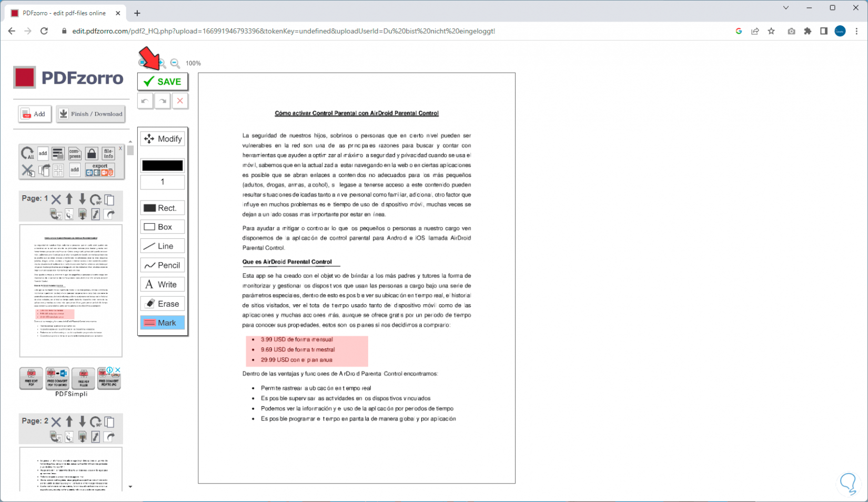Duplicate Page 2 with the copy icon

pos(109,422)
